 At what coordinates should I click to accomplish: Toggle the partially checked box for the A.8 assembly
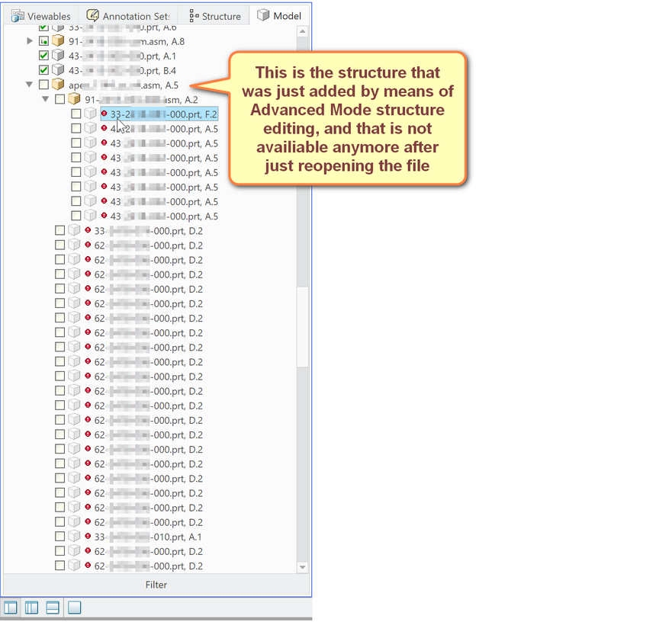tap(43, 41)
